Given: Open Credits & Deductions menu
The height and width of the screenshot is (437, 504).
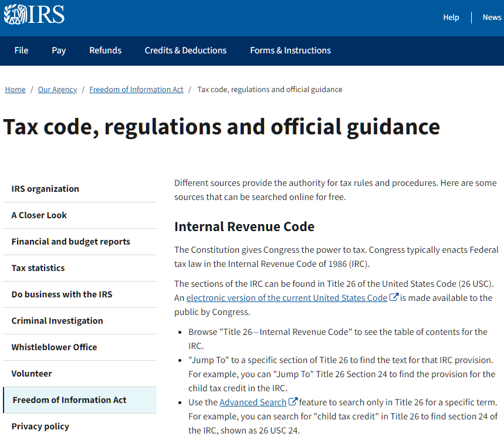Looking at the screenshot, I should [x=185, y=50].
